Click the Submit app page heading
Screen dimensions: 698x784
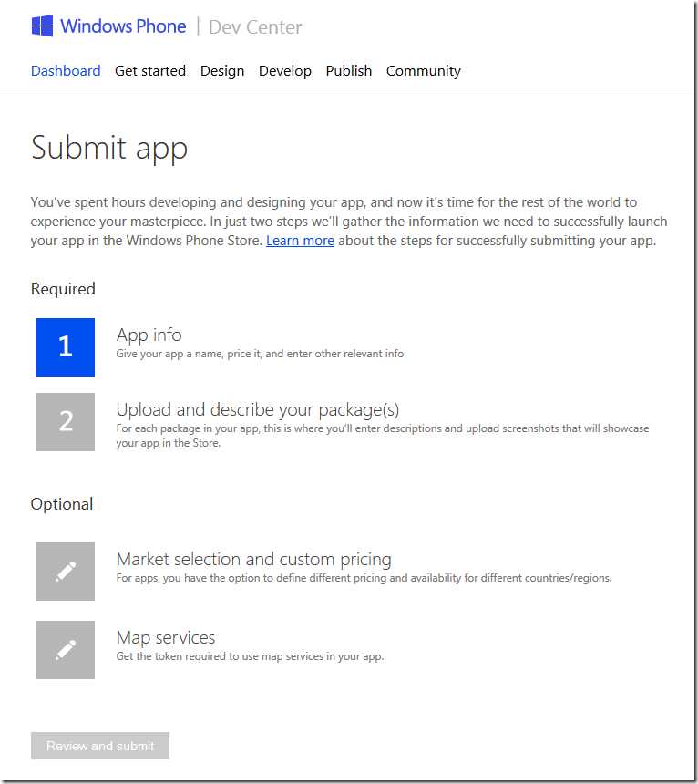109,148
